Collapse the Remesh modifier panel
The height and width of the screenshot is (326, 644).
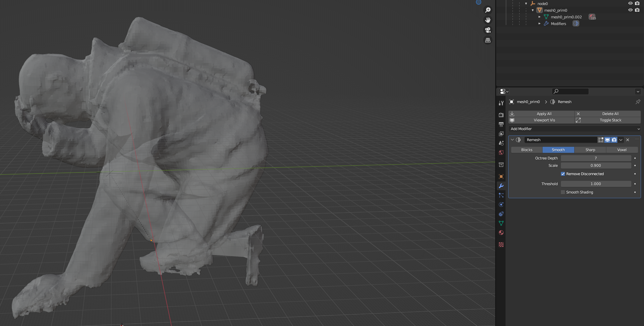[x=512, y=140]
